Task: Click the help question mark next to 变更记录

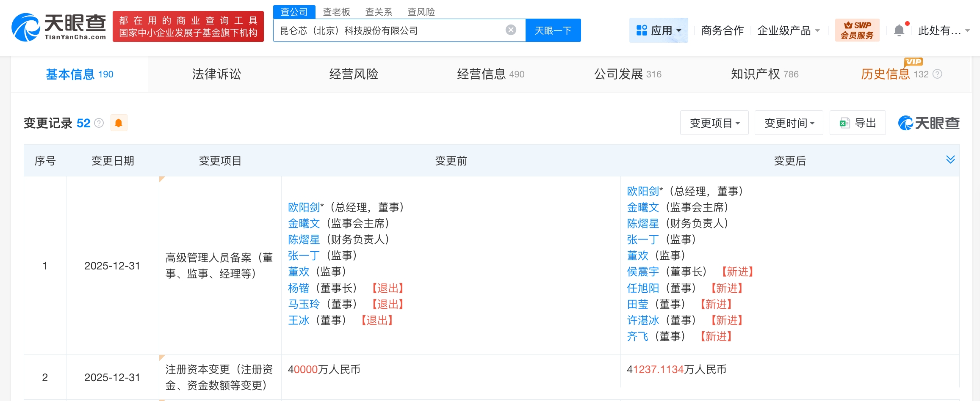Action: [x=99, y=123]
